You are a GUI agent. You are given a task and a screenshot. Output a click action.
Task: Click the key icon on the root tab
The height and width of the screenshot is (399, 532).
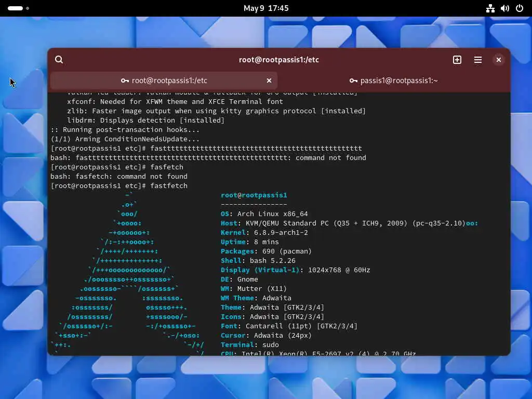[125, 81]
